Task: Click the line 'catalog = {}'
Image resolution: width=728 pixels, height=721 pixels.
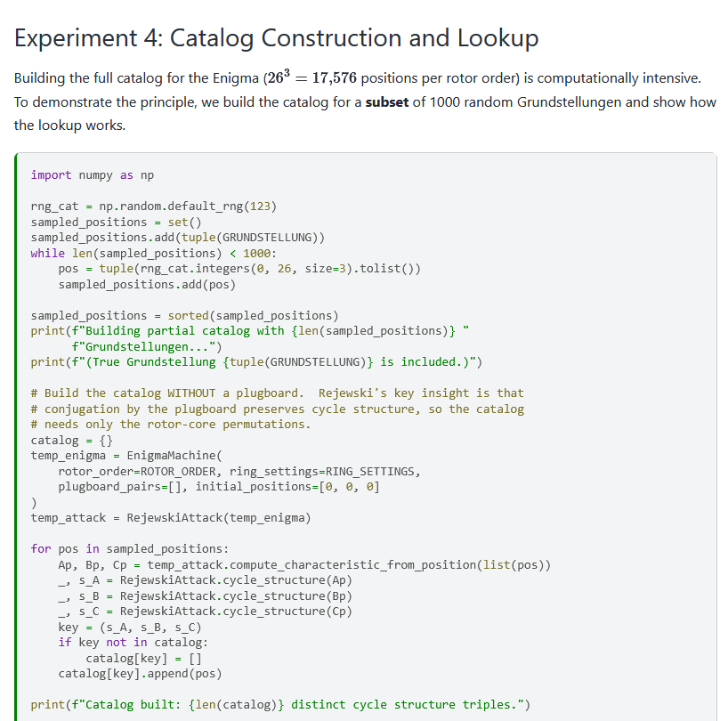Action: coord(72,440)
